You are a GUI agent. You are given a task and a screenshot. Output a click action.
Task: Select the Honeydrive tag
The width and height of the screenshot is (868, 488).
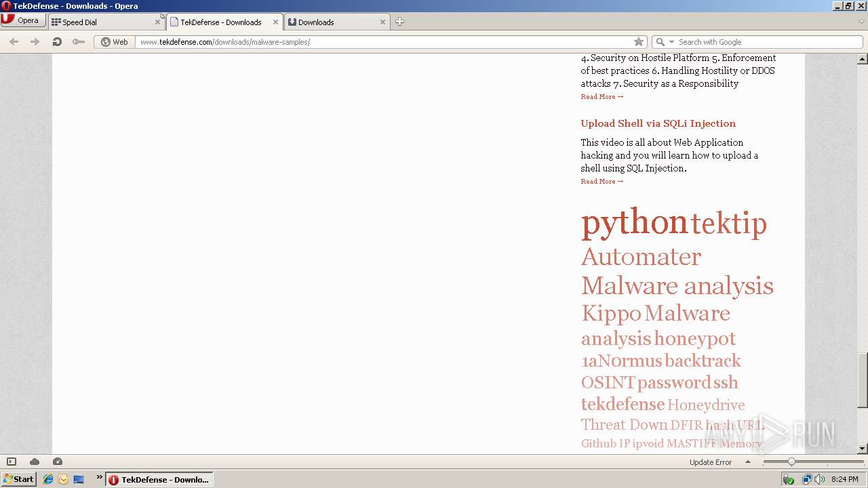pyautogui.click(x=706, y=405)
